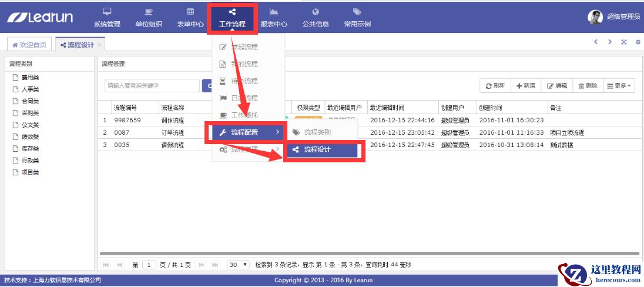Go to the next page of results
The image size is (644, 287).
[x=201, y=265]
